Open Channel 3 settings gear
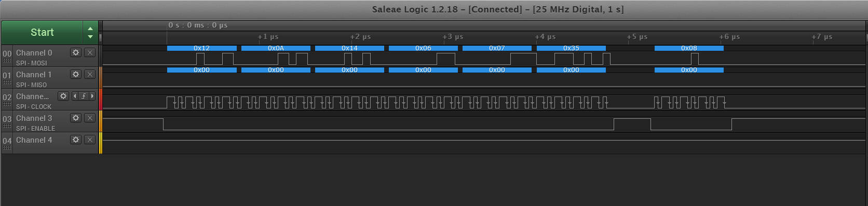The height and width of the screenshot is (206, 868). click(76, 118)
